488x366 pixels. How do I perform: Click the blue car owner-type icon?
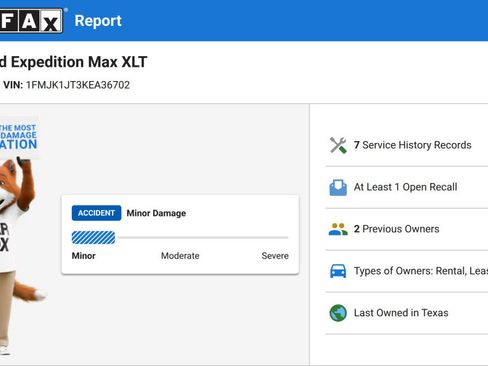[338, 271]
